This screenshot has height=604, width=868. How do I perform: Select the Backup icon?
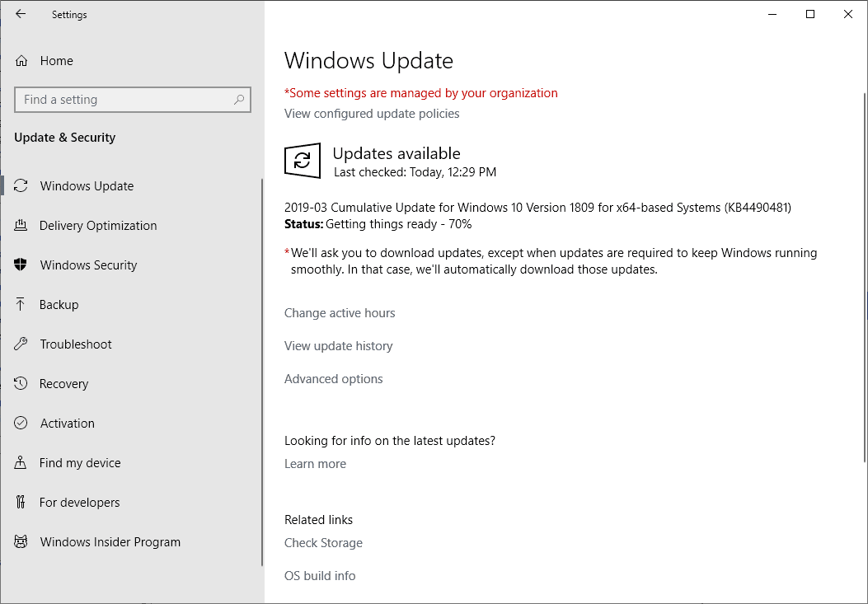pyautogui.click(x=21, y=304)
